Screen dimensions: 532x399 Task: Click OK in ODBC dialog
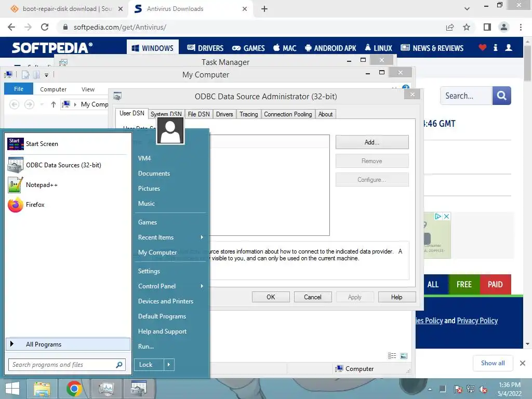click(271, 297)
